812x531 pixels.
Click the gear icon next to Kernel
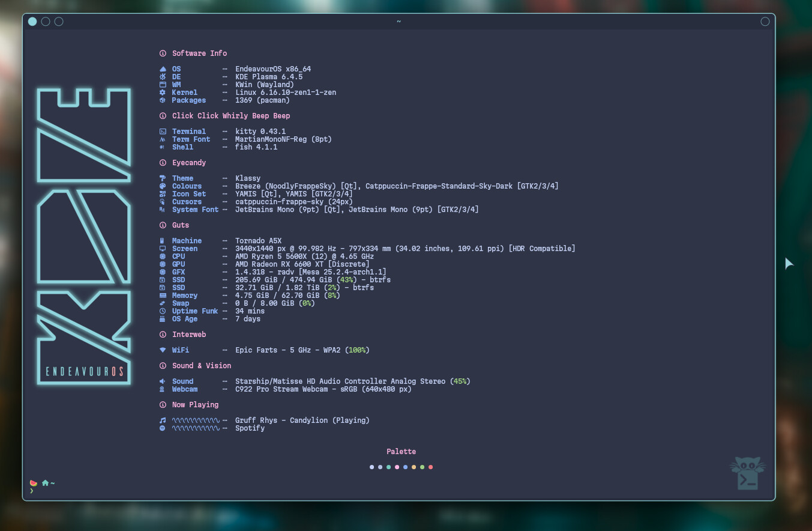click(x=163, y=93)
